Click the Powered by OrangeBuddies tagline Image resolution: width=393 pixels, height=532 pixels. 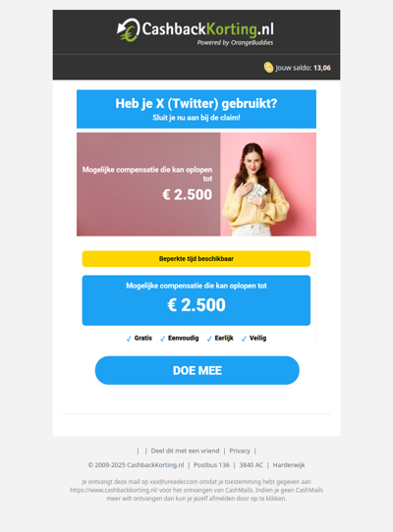click(235, 43)
